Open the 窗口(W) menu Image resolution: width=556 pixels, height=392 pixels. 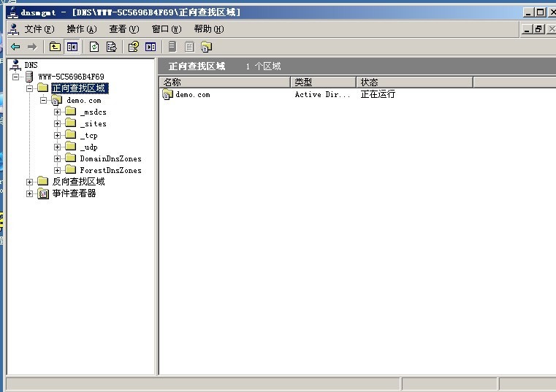[x=167, y=29]
